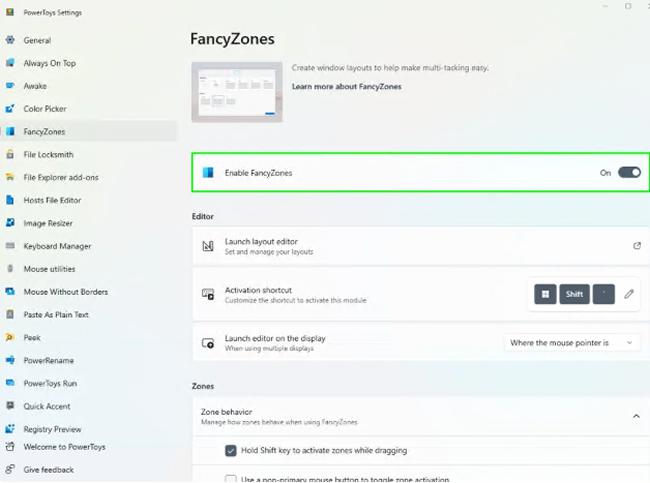This screenshot has width=650, height=483.
Task: Check the non-primary mouse button option
Action: coord(231,479)
